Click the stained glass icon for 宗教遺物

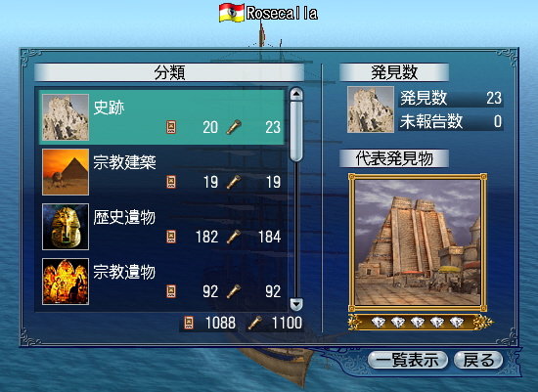click(x=66, y=282)
